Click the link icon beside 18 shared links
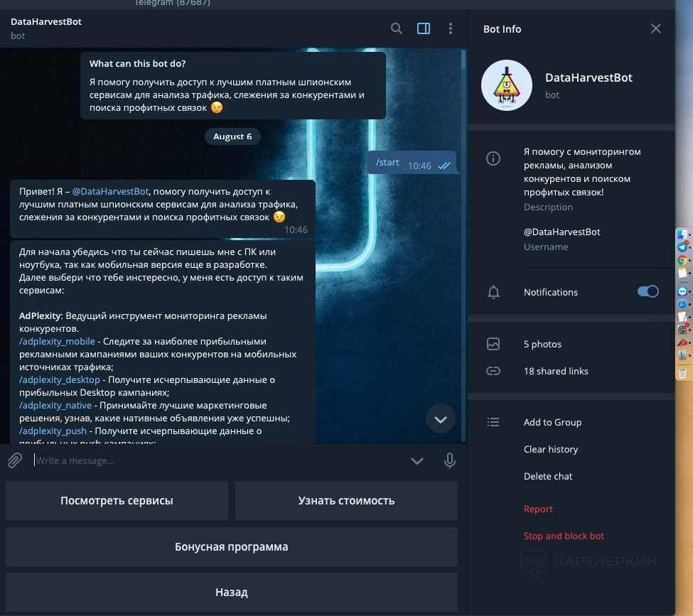This screenshot has width=693, height=616. click(x=493, y=371)
